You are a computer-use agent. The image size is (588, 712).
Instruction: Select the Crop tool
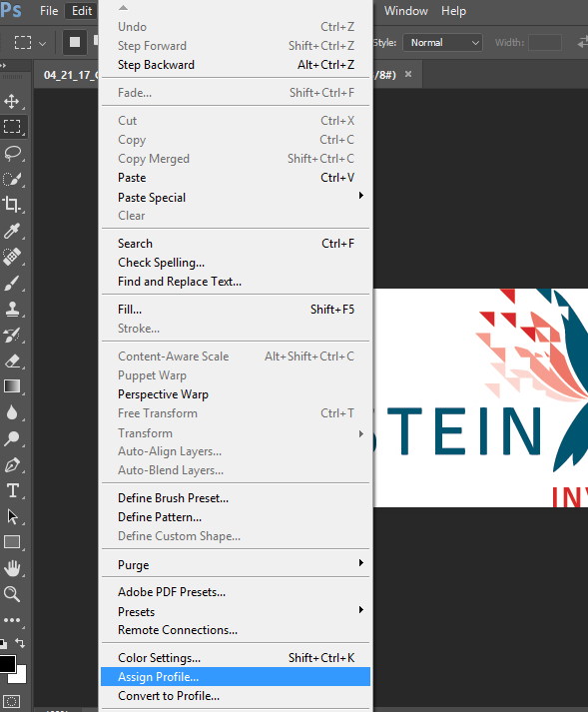12,205
